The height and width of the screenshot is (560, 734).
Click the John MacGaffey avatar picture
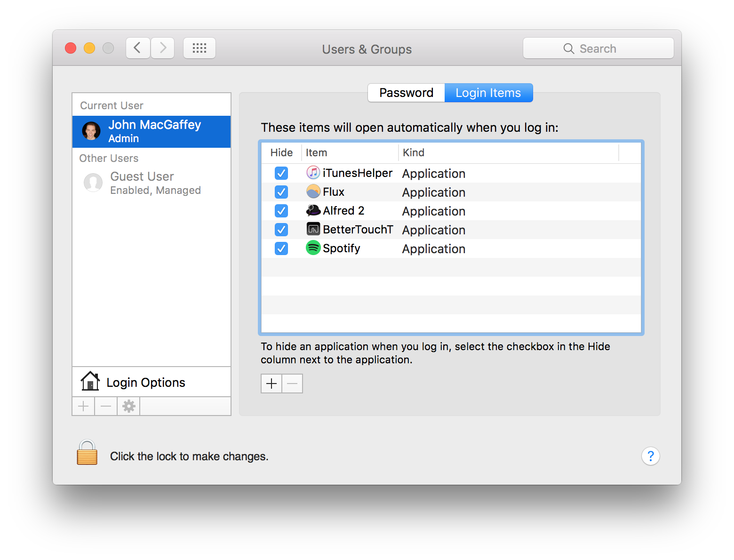point(91,131)
